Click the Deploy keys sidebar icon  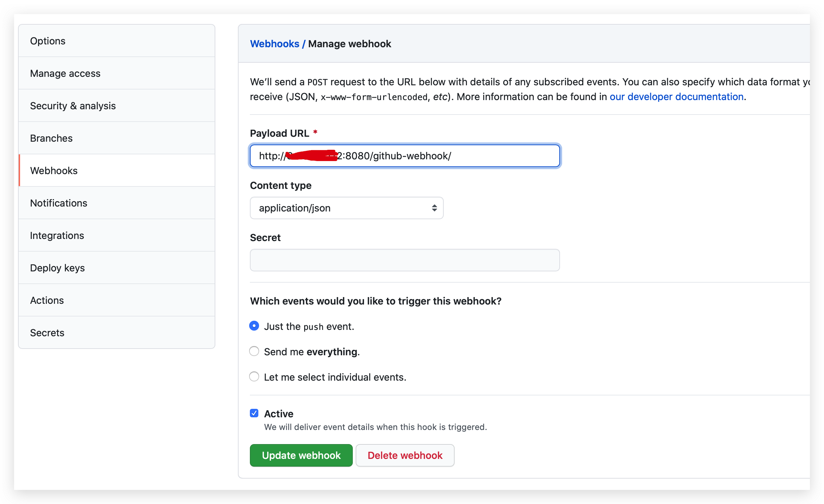point(58,268)
